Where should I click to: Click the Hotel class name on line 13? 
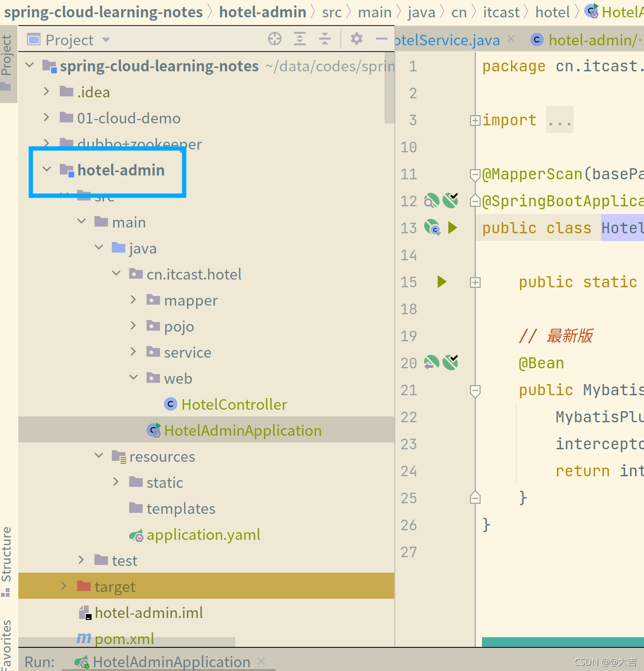tap(622, 228)
